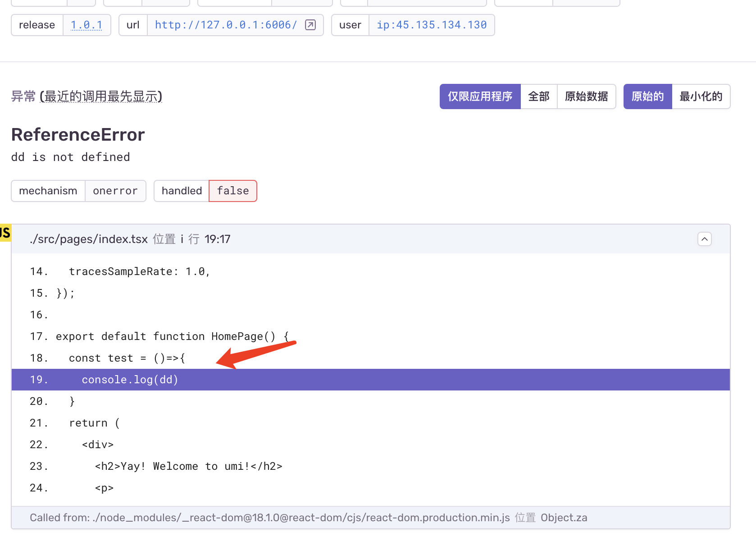Click the user ip:45.135.134.130 value

[432, 25]
